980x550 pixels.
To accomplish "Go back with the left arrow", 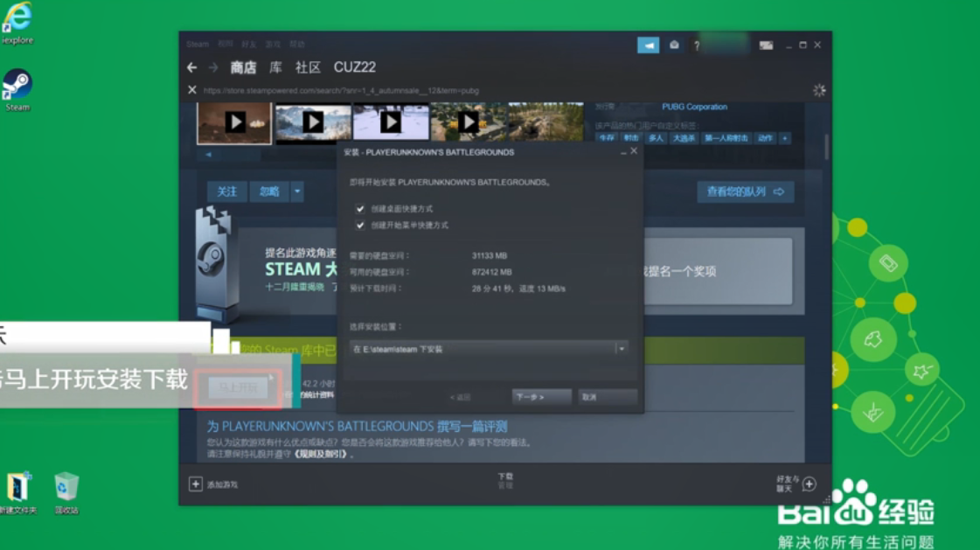I will [x=191, y=66].
